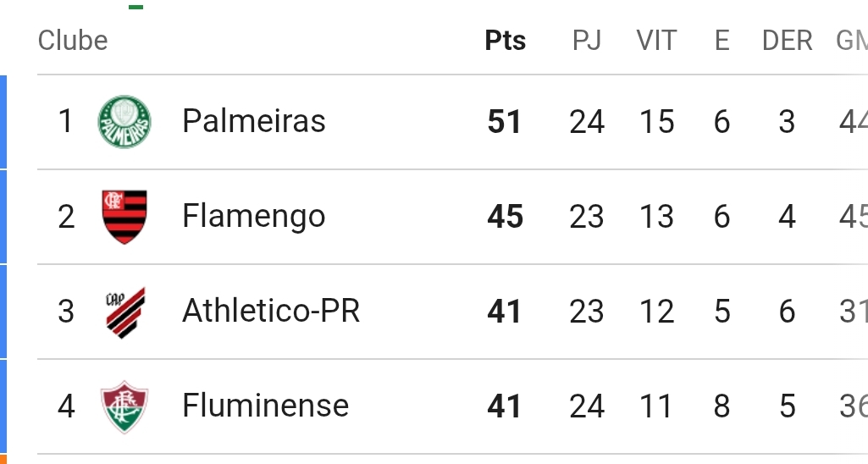
Task: Select the Pts column header
Action: [505, 41]
